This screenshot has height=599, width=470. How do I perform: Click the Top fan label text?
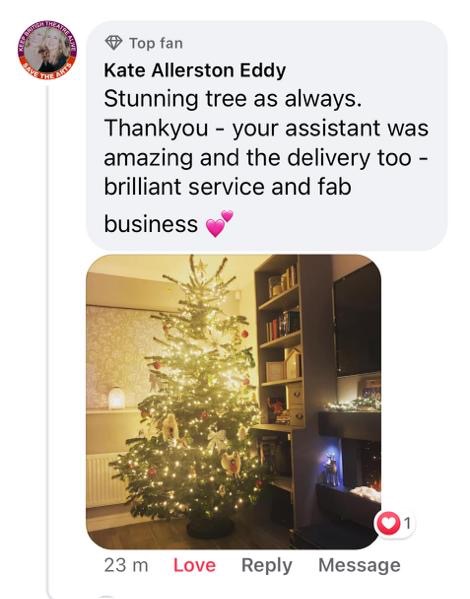point(156,43)
